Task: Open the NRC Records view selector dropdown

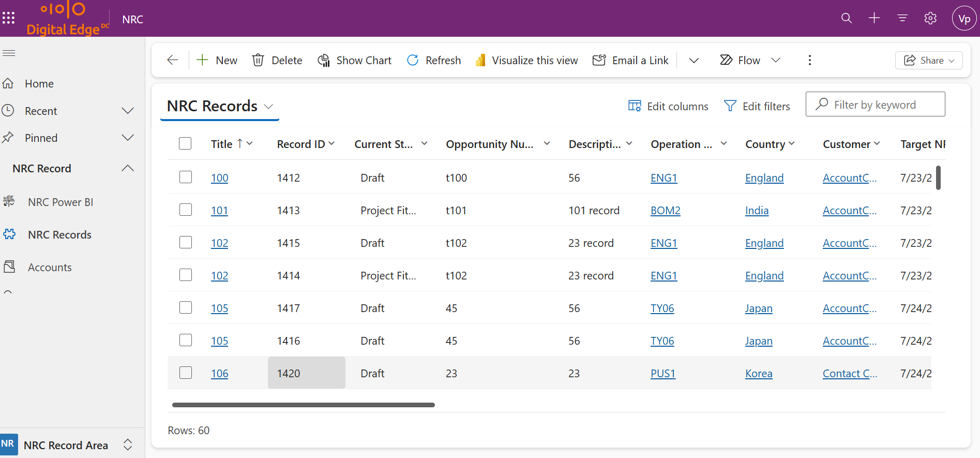Action: point(268,107)
